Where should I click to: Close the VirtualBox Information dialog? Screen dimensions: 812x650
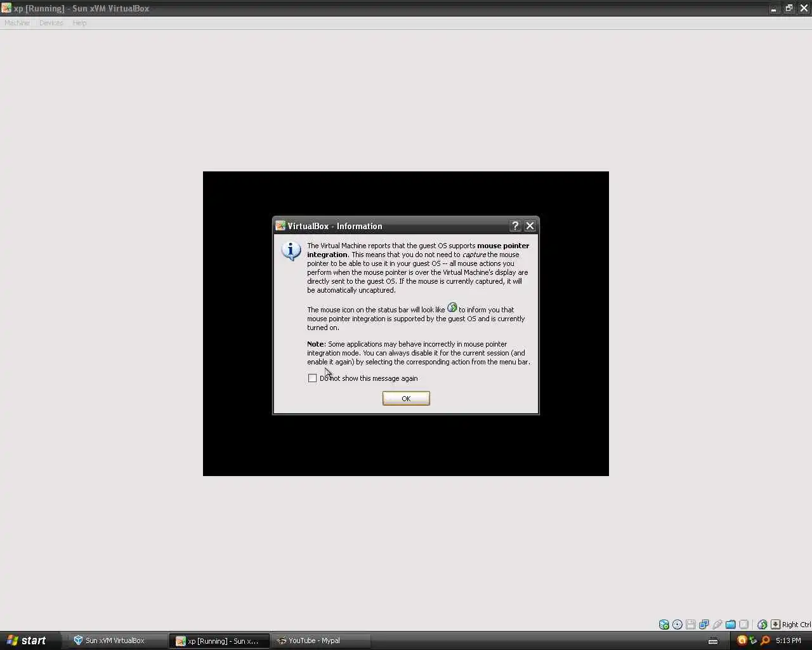coord(530,226)
